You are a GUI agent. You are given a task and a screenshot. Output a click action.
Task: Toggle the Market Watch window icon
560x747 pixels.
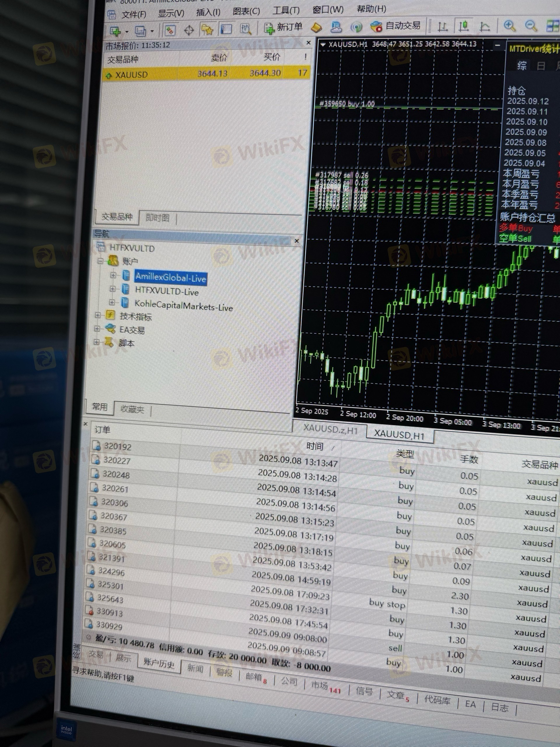pos(170,31)
